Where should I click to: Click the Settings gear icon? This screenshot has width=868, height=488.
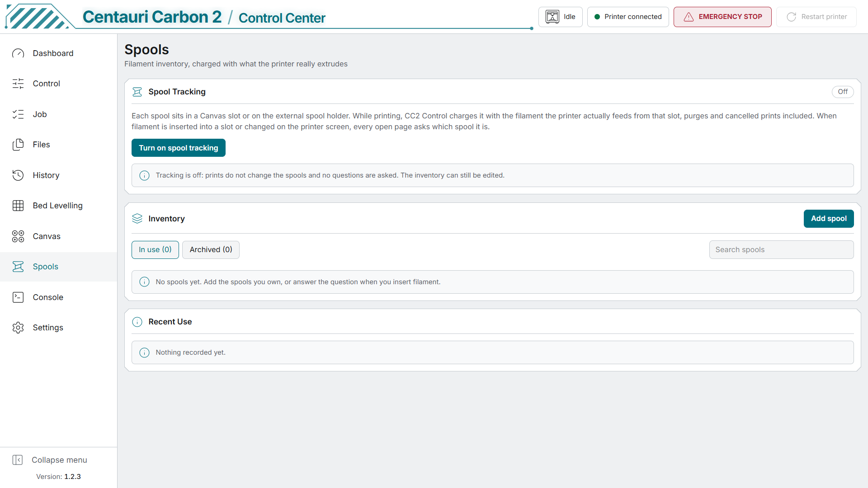18,328
